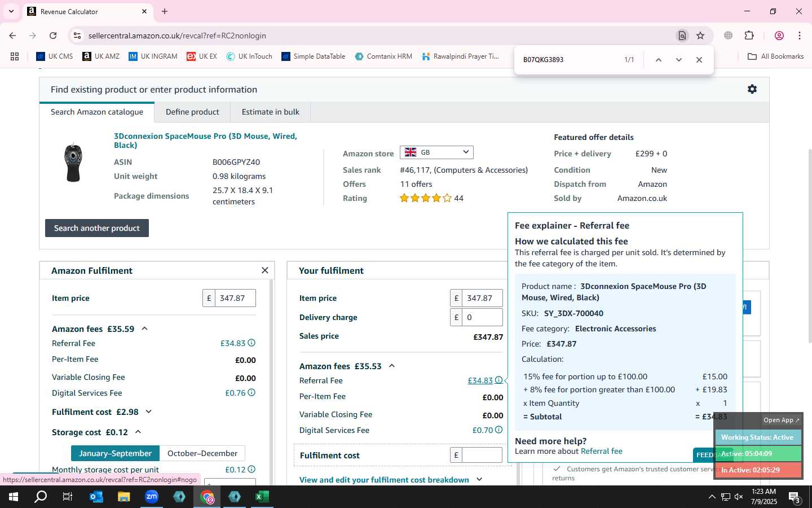The image size is (812, 508).
Task: Open the browser extensions puzzle icon
Action: 749,36
